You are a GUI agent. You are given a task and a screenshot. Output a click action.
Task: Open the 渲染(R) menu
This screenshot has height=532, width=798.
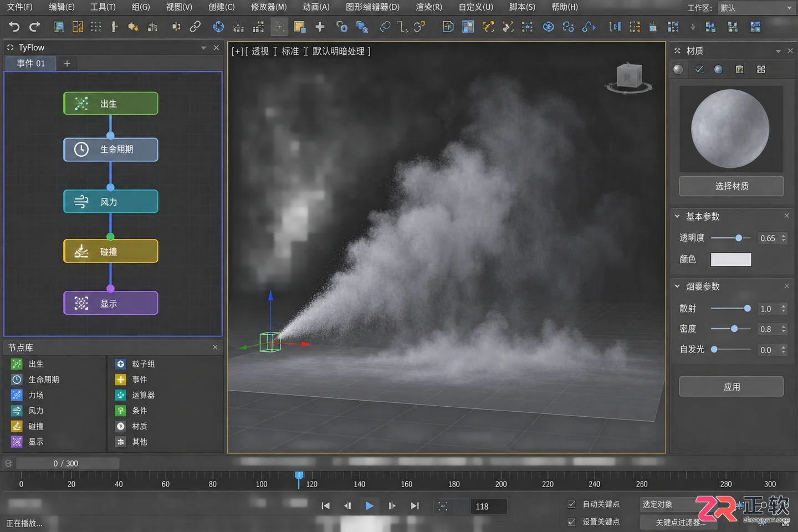pyautogui.click(x=429, y=7)
